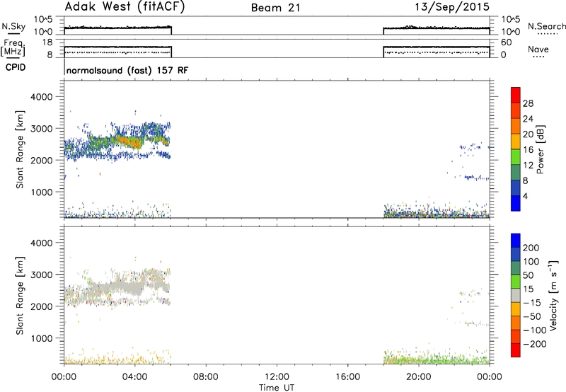Click the red top swatch of Power colorbar

pyautogui.click(x=516, y=95)
